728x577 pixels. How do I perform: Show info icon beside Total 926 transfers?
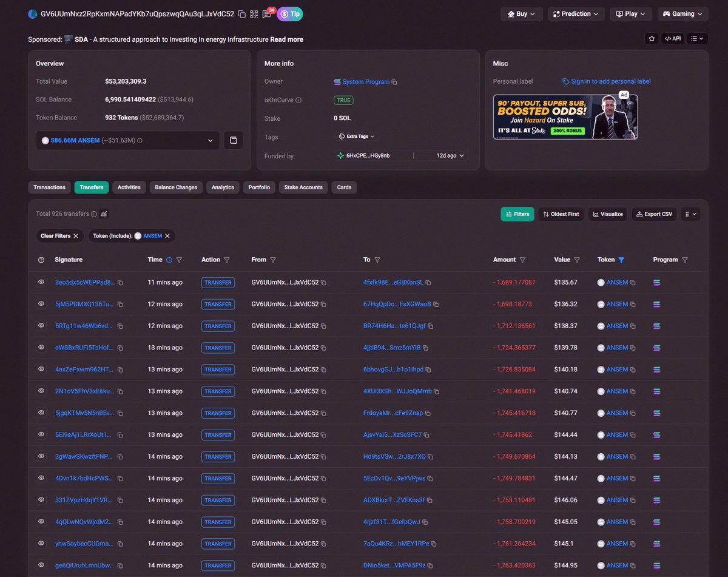click(x=94, y=214)
